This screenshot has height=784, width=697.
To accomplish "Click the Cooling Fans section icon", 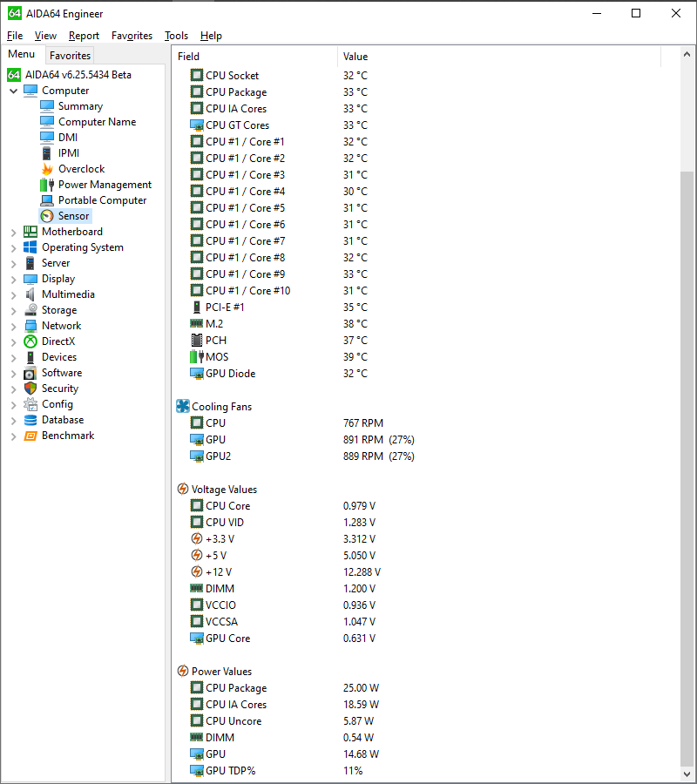I will (x=183, y=406).
